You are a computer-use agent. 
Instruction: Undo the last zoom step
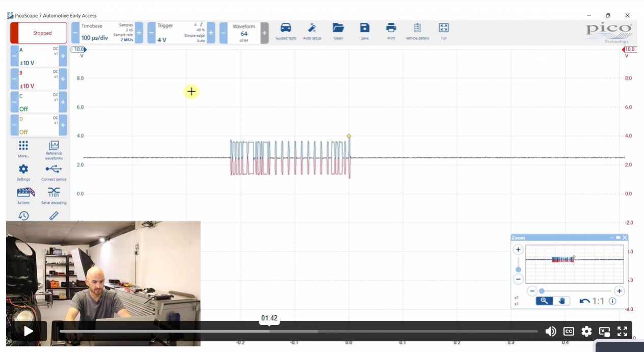click(585, 301)
